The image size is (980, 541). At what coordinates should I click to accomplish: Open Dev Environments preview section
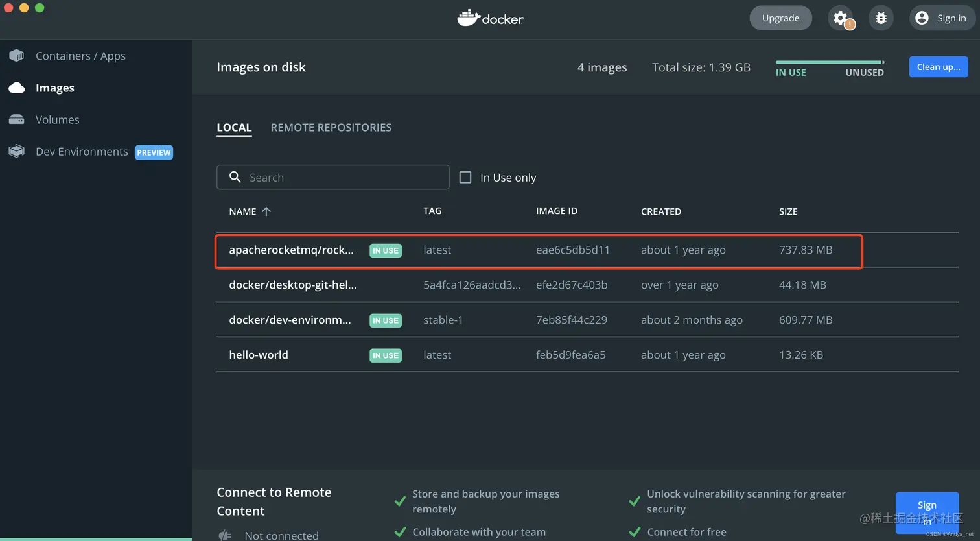(x=82, y=151)
